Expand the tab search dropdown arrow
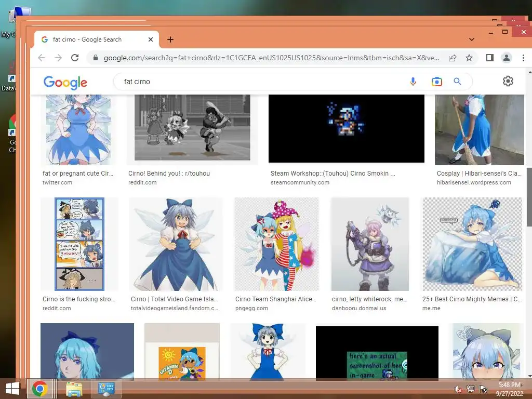Image resolution: width=532 pixels, height=399 pixels. (x=472, y=39)
